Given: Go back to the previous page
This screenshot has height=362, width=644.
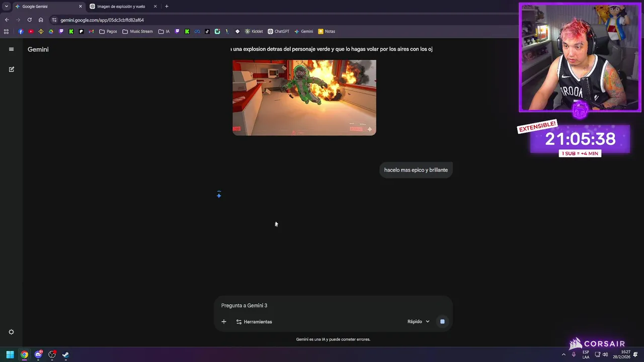Looking at the screenshot, I should (7, 20).
